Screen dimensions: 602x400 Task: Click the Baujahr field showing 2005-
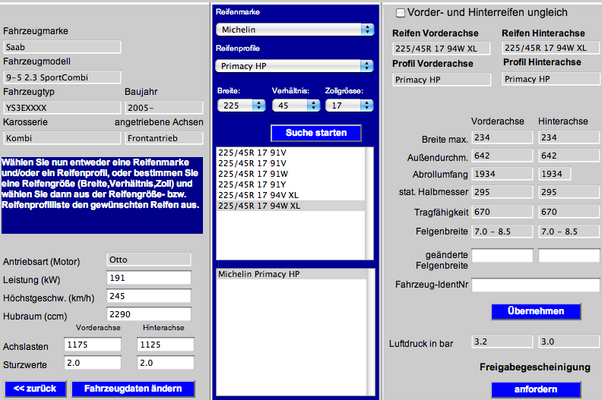[164, 108]
